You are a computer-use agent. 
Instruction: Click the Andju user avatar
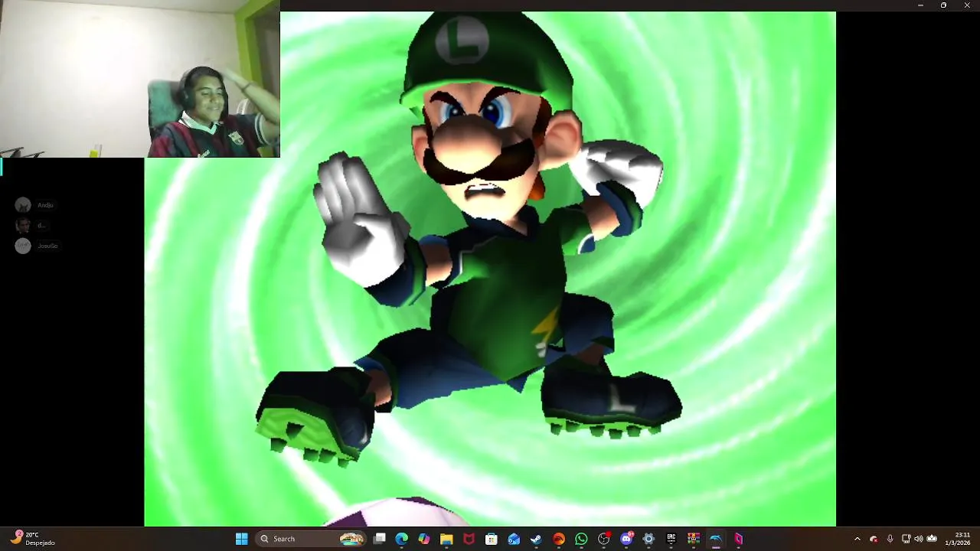click(x=23, y=205)
